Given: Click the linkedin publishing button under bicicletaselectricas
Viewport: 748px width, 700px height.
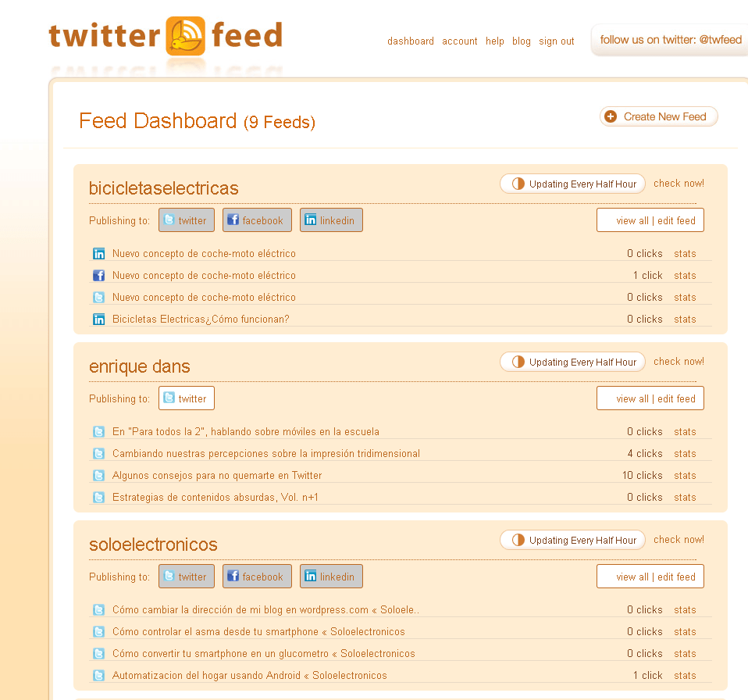Looking at the screenshot, I should [331, 220].
